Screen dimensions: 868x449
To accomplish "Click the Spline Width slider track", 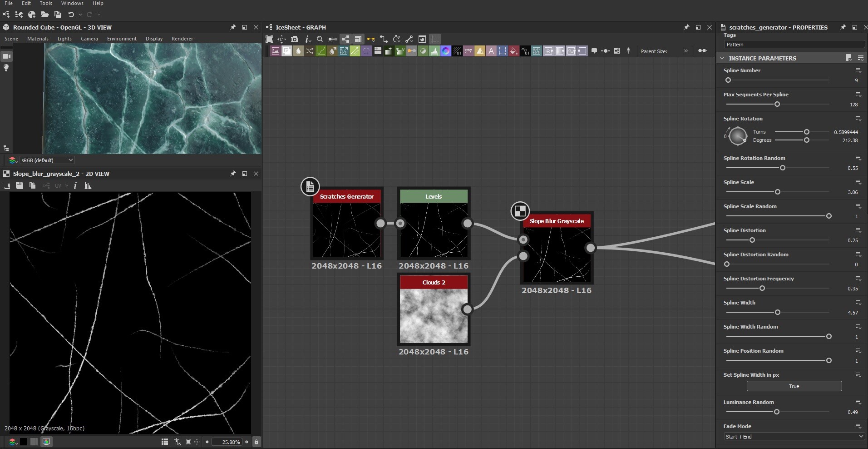I will [x=804, y=312].
